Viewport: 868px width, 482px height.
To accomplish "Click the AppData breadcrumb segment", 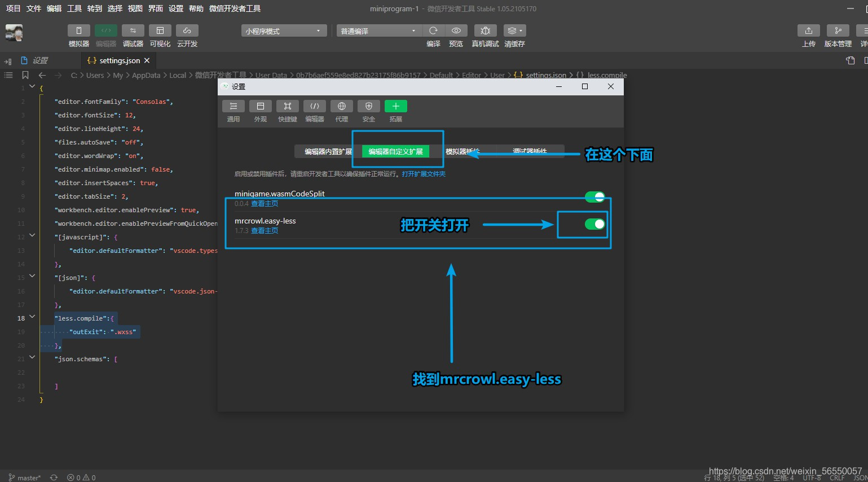I will coord(146,75).
